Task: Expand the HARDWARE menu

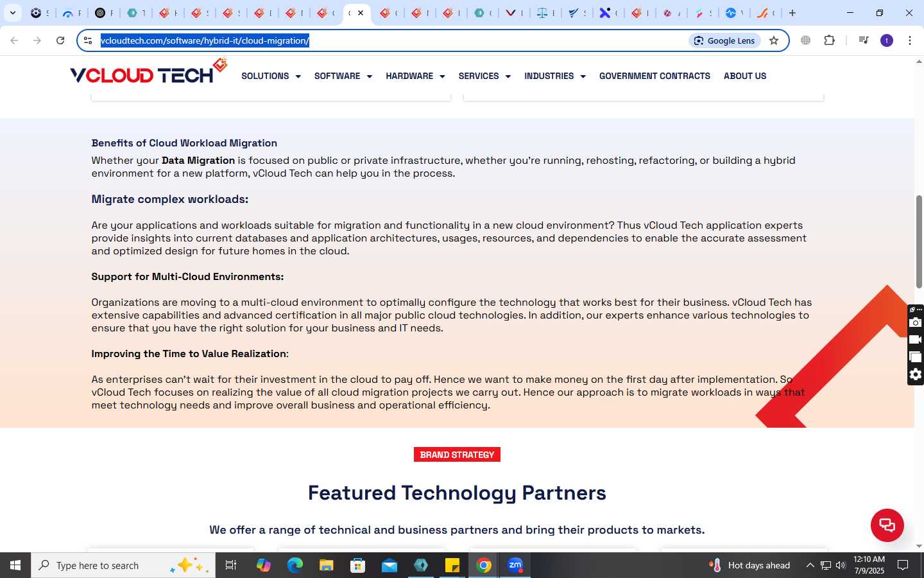Action: point(415,76)
